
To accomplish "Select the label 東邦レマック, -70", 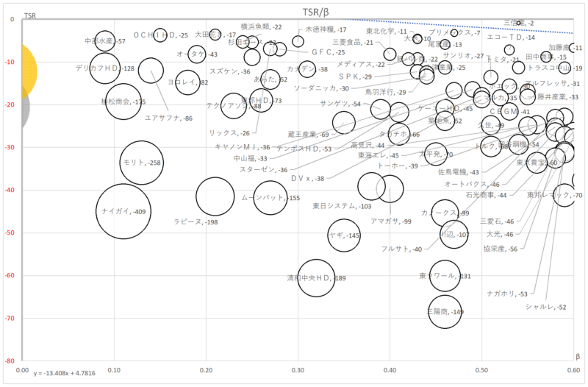I will click(555, 195).
